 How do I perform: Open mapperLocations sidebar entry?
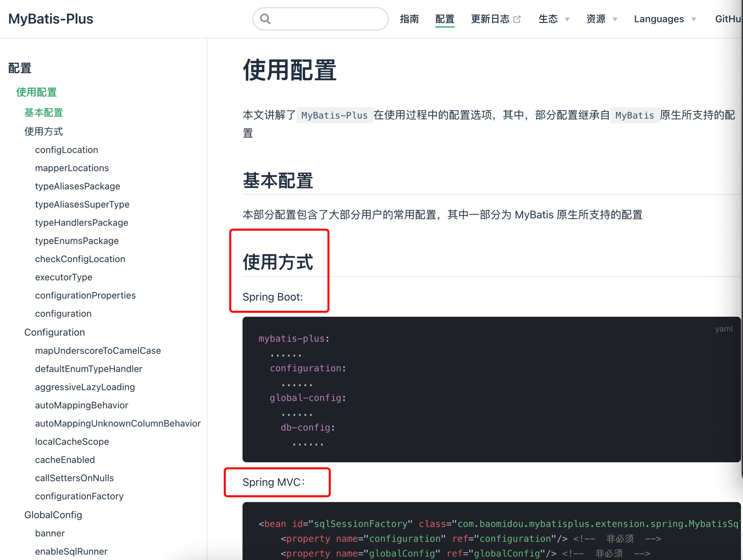pos(72,168)
